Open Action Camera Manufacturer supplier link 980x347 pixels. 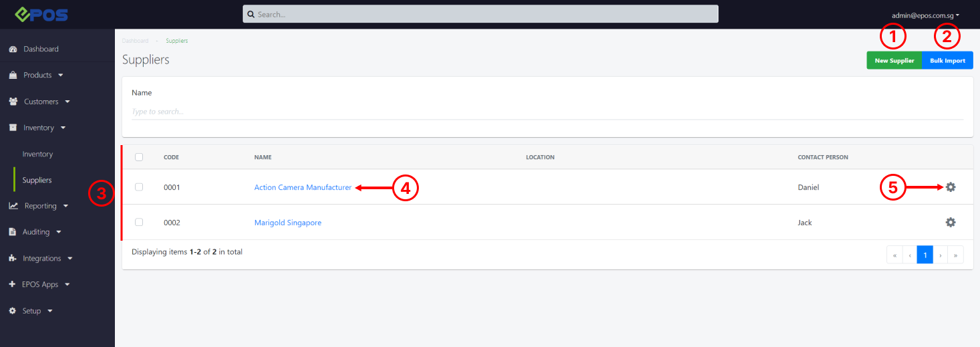[303, 187]
